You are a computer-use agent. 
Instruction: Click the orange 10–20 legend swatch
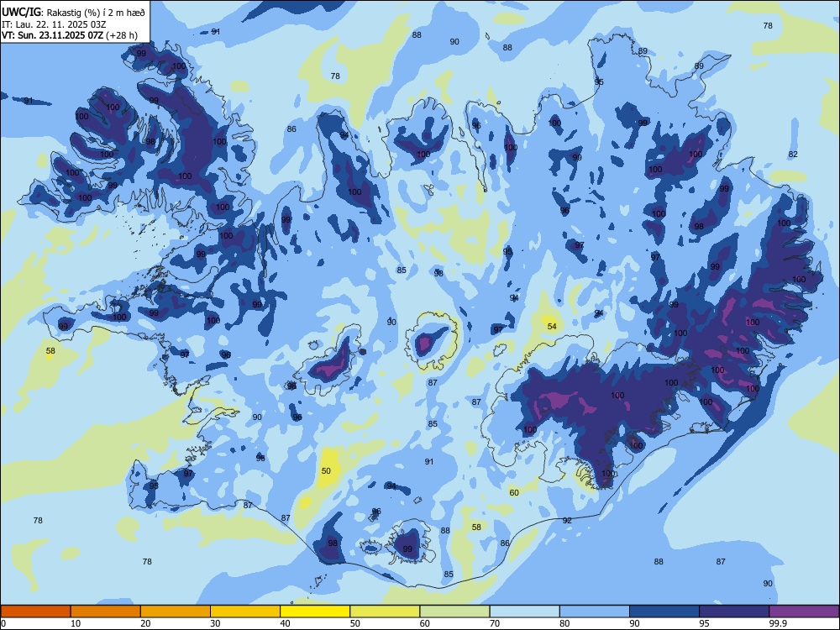(x=106, y=612)
